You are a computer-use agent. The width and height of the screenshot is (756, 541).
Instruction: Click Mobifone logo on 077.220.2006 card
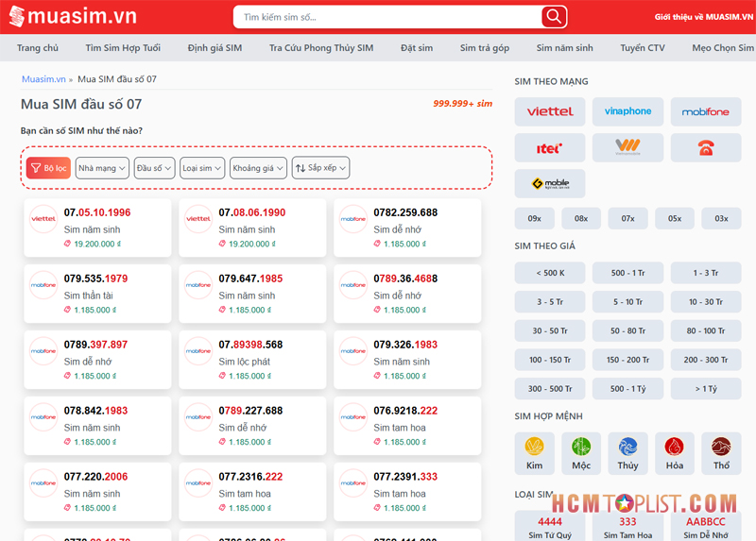click(43, 483)
